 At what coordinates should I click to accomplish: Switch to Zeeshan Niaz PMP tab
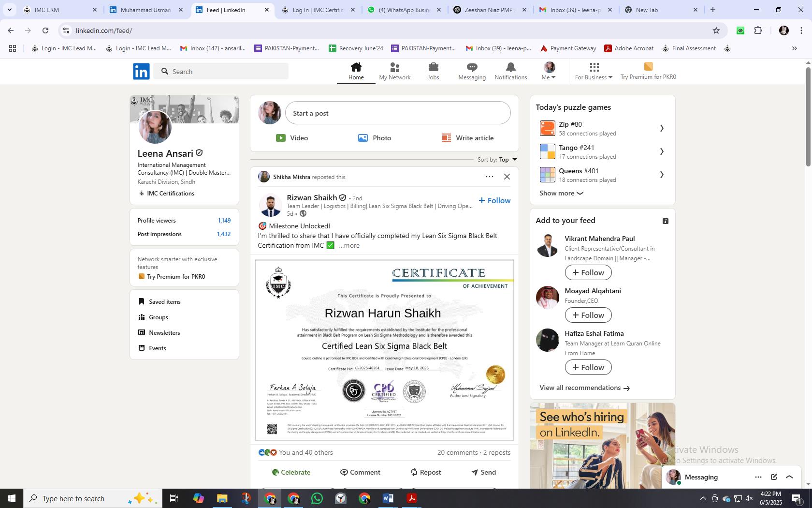(x=491, y=10)
